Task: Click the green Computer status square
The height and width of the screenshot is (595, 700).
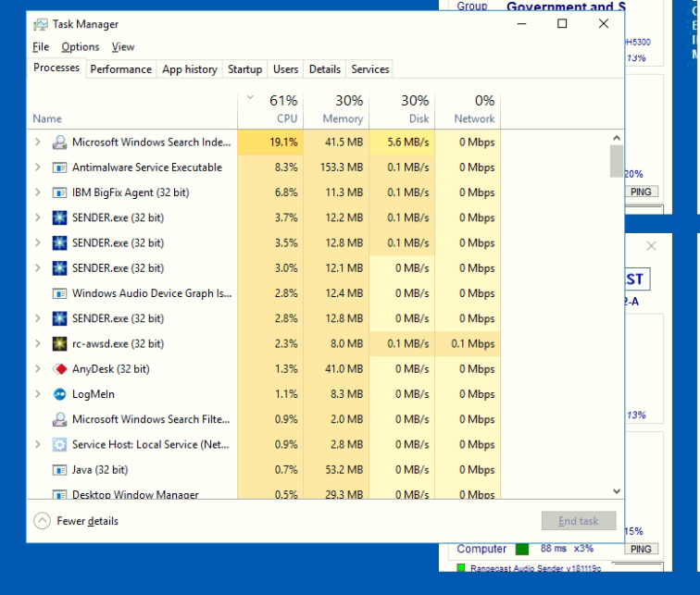Action: 522,549
